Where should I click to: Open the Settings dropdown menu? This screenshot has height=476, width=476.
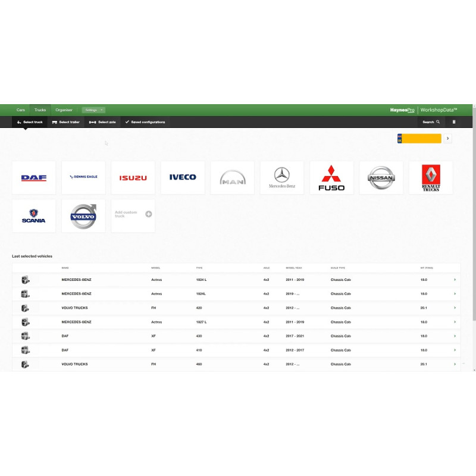(x=93, y=109)
